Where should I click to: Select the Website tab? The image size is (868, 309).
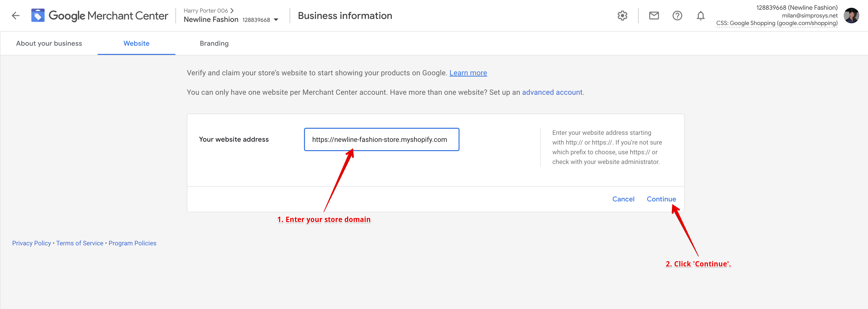pyautogui.click(x=137, y=43)
